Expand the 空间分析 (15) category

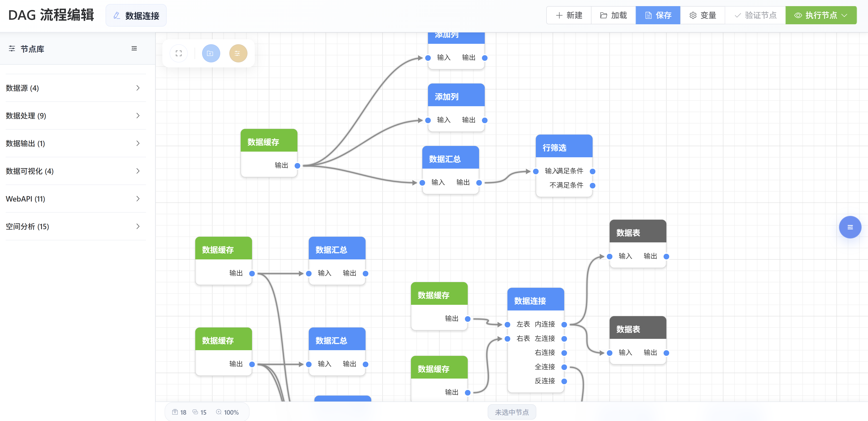(x=138, y=226)
